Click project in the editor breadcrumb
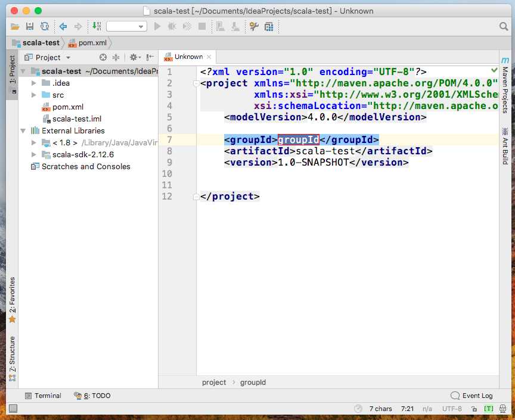The height and width of the screenshot is (420, 515). (214, 382)
